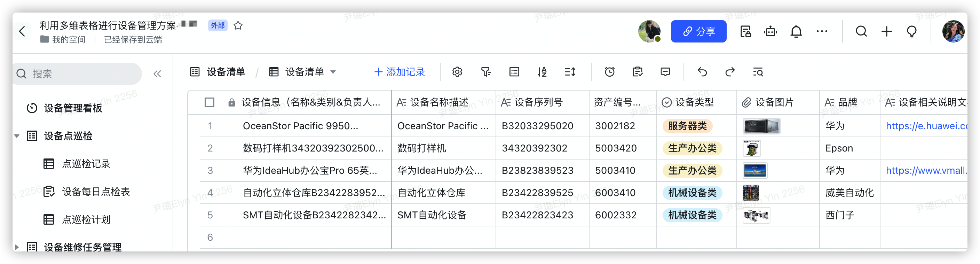Click the row height icon
This screenshot has width=980, height=264.
coord(570,72)
